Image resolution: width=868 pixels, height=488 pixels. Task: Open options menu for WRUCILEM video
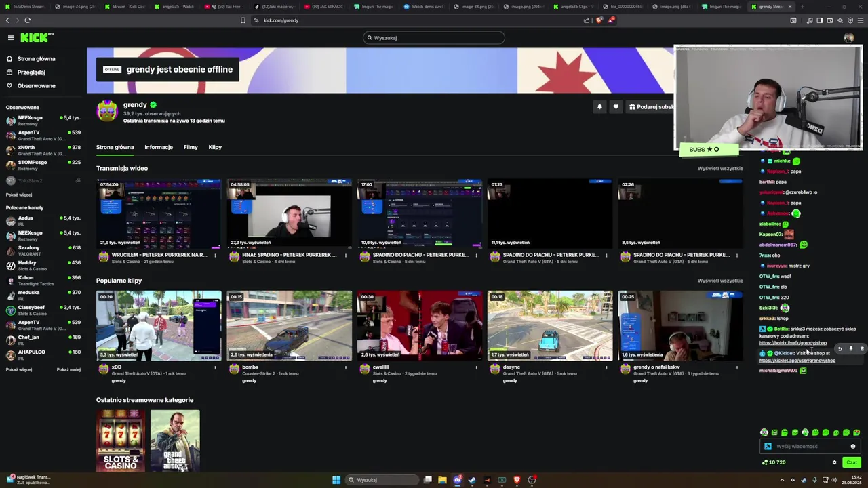pyautogui.click(x=216, y=256)
